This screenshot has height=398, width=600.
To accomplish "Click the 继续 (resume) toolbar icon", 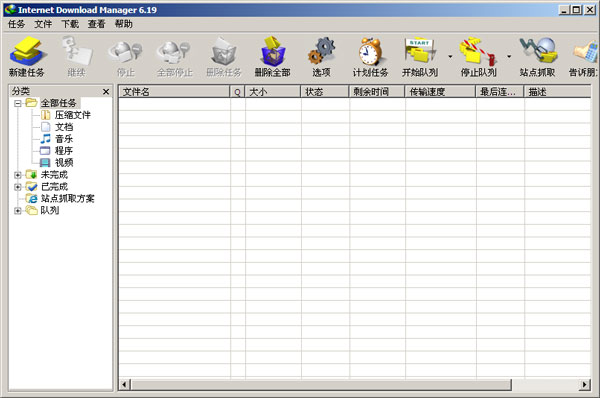I will (77, 52).
